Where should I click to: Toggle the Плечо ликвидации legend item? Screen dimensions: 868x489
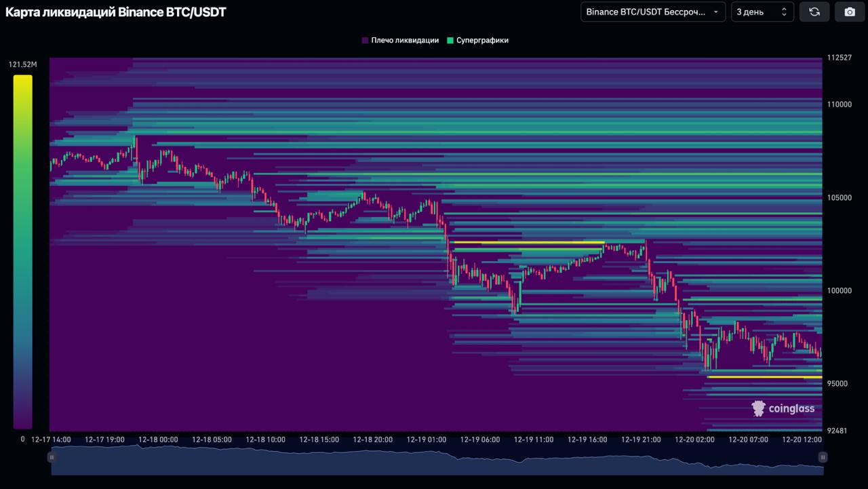tap(400, 41)
